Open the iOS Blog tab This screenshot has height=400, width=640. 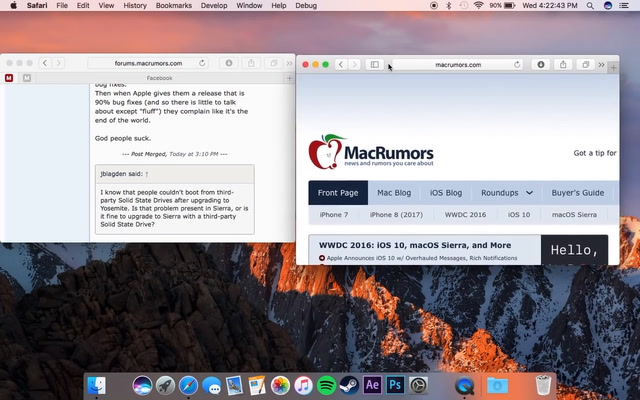(446, 193)
